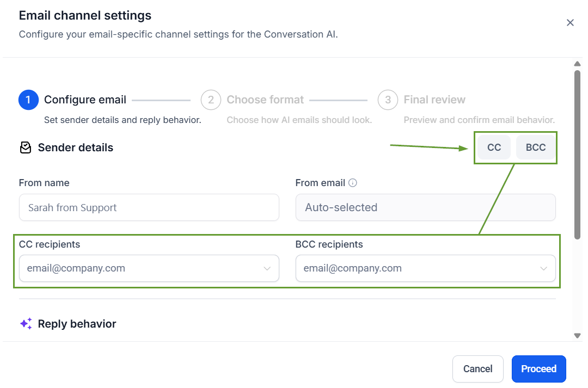Expand CC recipients with chevron arrow
This screenshot has width=588, height=388.
click(267, 268)
